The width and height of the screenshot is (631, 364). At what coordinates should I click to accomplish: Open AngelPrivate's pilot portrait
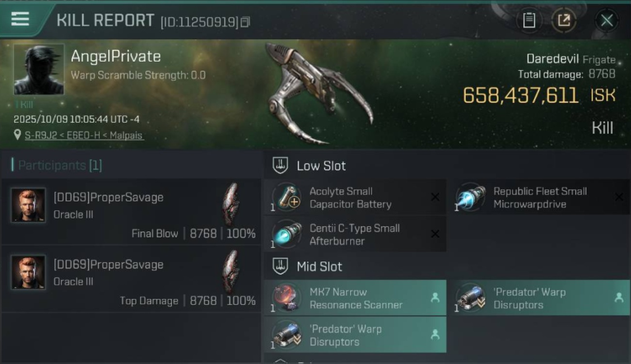(x=39, y=69)
